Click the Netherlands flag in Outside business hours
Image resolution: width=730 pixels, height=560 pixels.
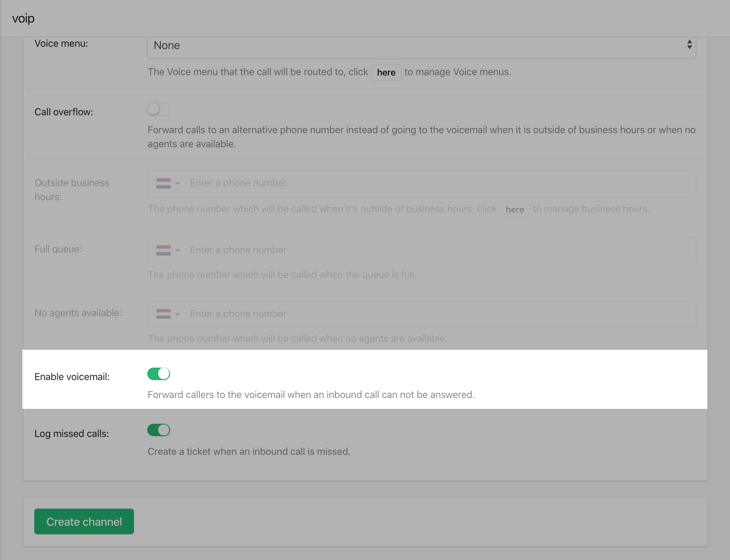163,183
